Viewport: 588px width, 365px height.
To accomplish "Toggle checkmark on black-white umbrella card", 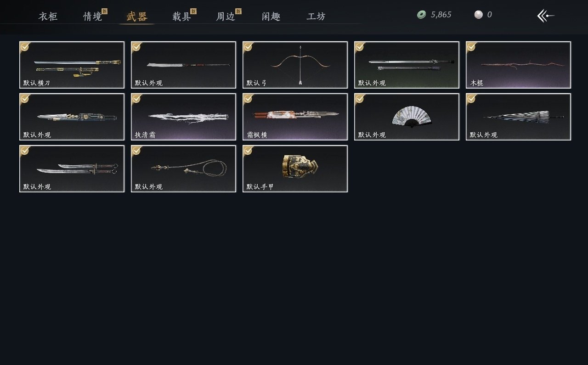I will click(471, 98).
